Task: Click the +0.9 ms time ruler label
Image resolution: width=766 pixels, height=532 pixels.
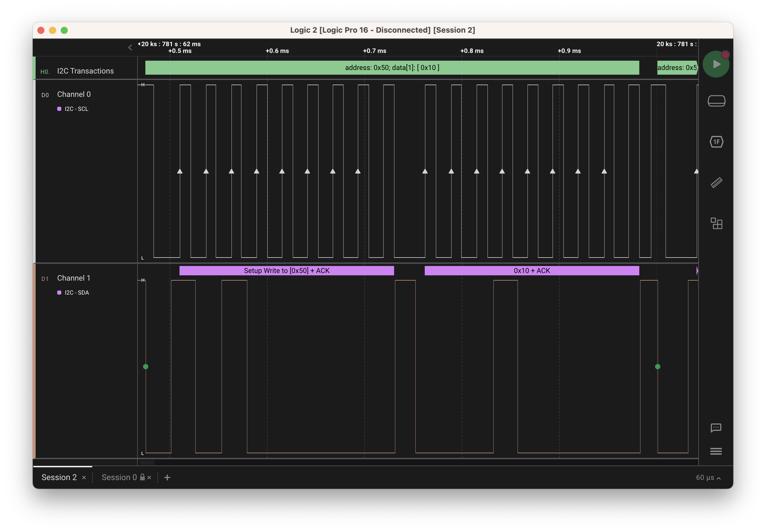Action: pos(570,51)
